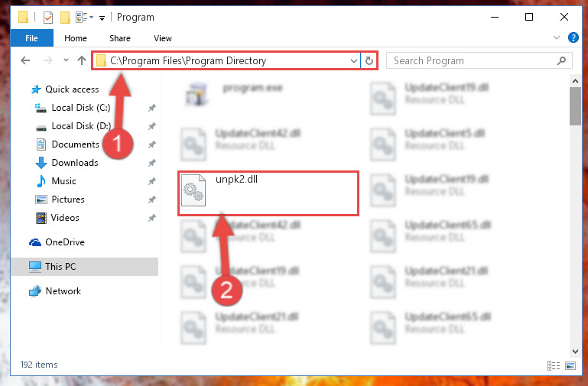The width and height of the screenshot is (588, 386).
Task: Expand the address bar history dropdown
Action: point(353,60)
